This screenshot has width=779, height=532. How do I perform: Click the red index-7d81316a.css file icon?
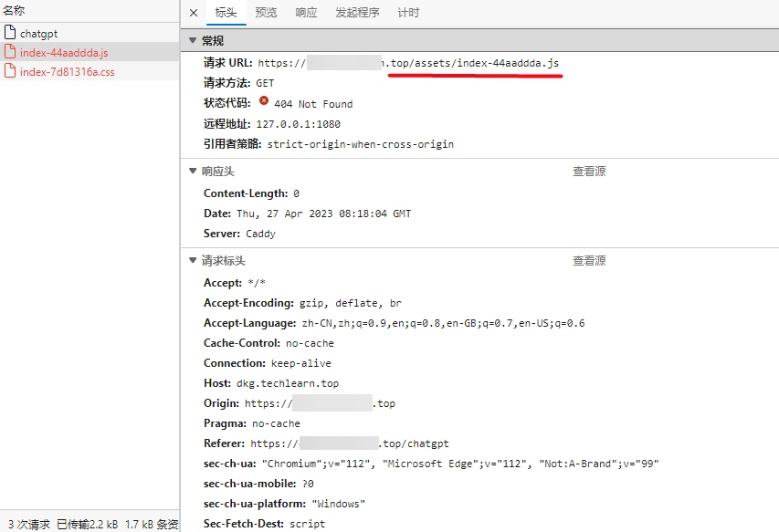10,71
